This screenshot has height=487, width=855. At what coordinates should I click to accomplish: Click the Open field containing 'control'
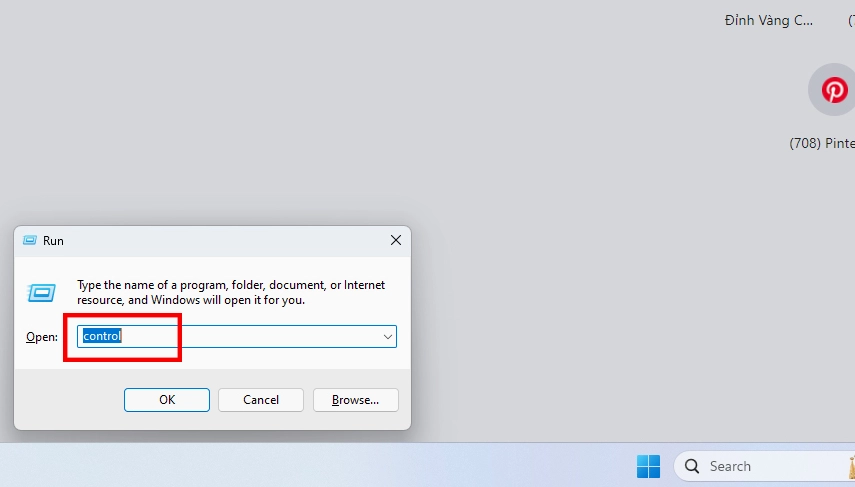(230, 337)
